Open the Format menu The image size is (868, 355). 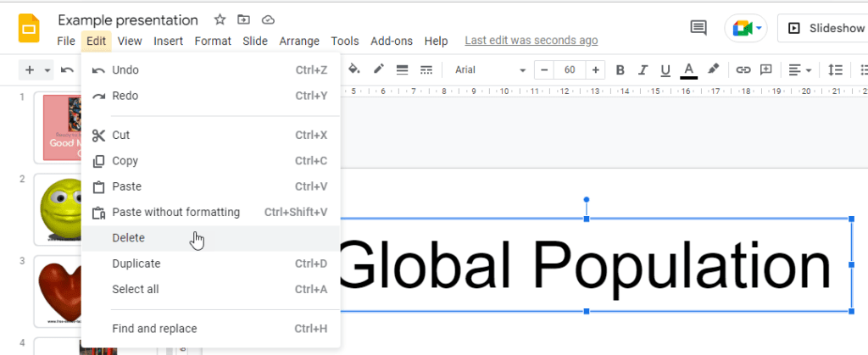click(213, 41)
